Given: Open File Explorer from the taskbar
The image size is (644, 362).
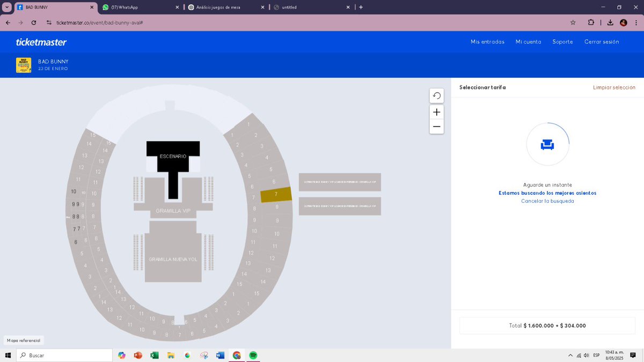Looking at the screenshot, I should click(171, 355).
